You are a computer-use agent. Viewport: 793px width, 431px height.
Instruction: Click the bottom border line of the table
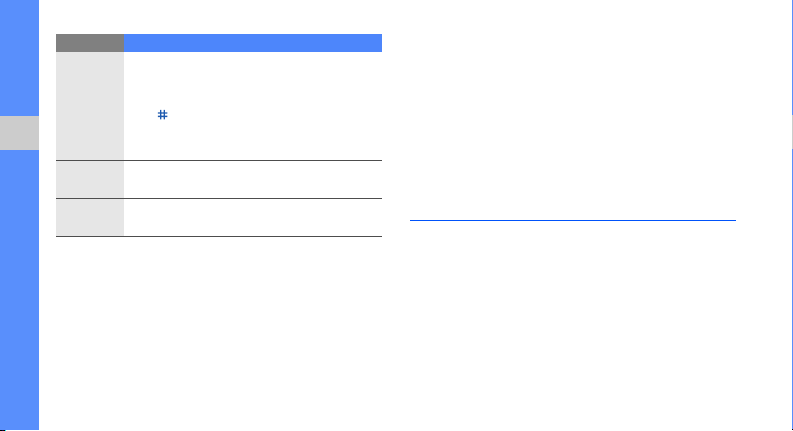point(219,236)
